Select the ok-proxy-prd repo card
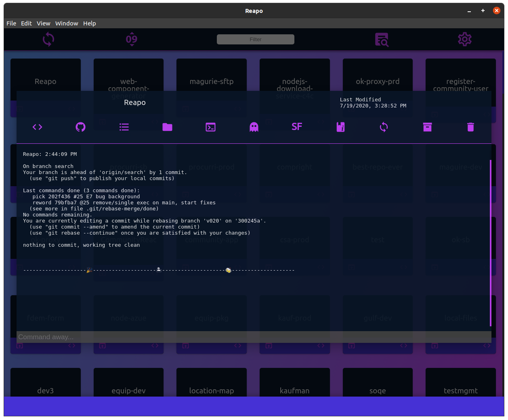This screenshot has width=508, height=420. [378, 81]
